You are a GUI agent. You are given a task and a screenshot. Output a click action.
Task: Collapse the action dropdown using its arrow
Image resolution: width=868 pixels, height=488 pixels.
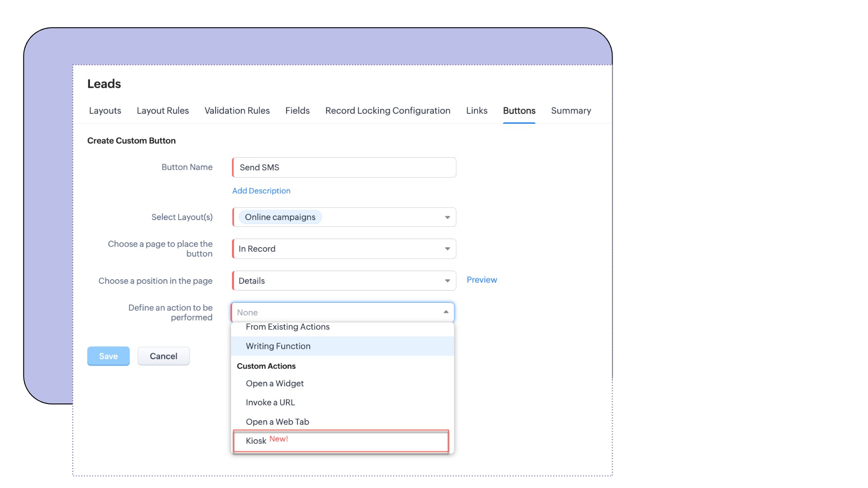pos(446,312)
